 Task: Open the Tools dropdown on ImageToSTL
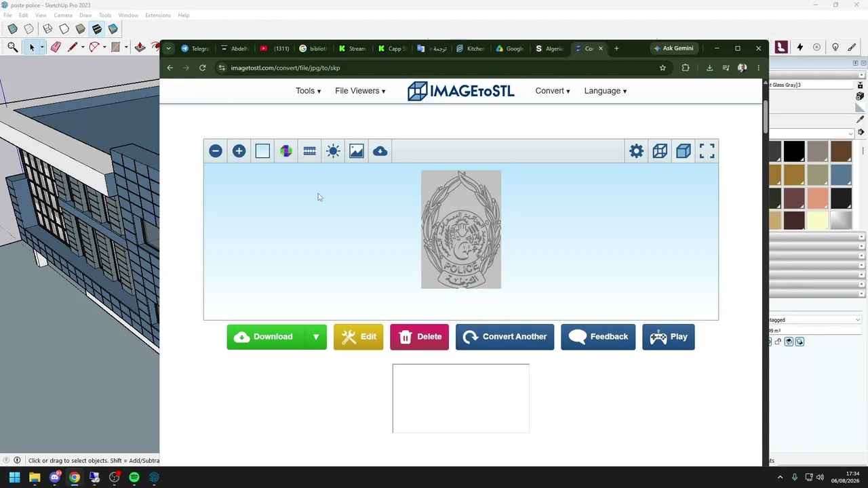pyautogui.click(x=308, y=91)
